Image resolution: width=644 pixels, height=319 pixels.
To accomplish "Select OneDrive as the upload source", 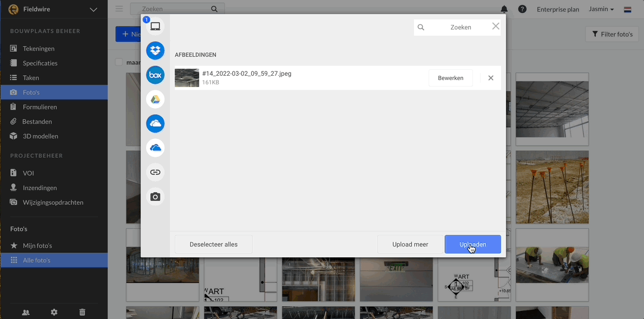I will [x=155, y=123].
